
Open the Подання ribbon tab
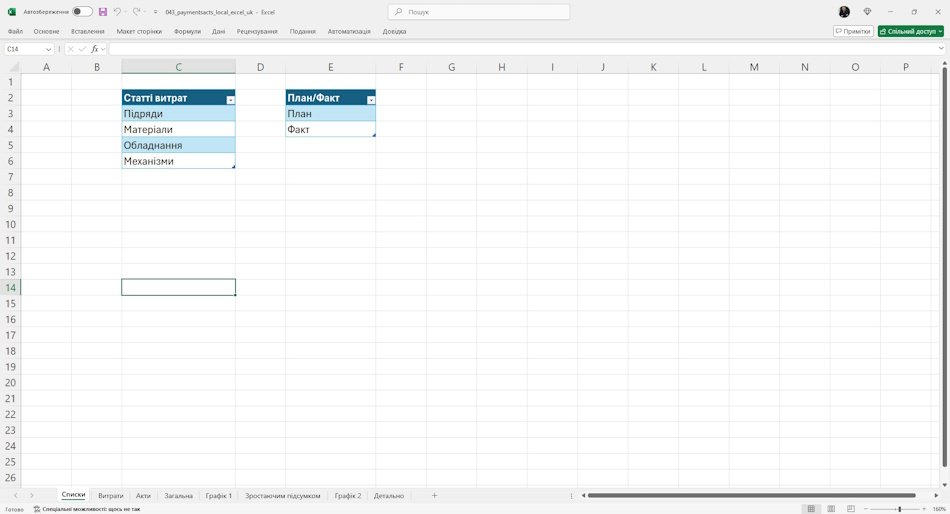coord(302,31)
